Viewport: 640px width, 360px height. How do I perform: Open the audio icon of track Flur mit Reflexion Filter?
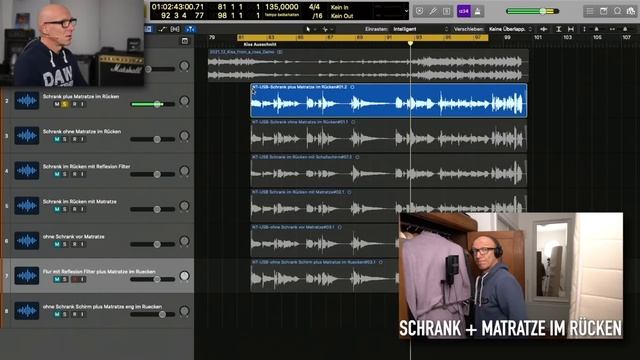(27, 276)
